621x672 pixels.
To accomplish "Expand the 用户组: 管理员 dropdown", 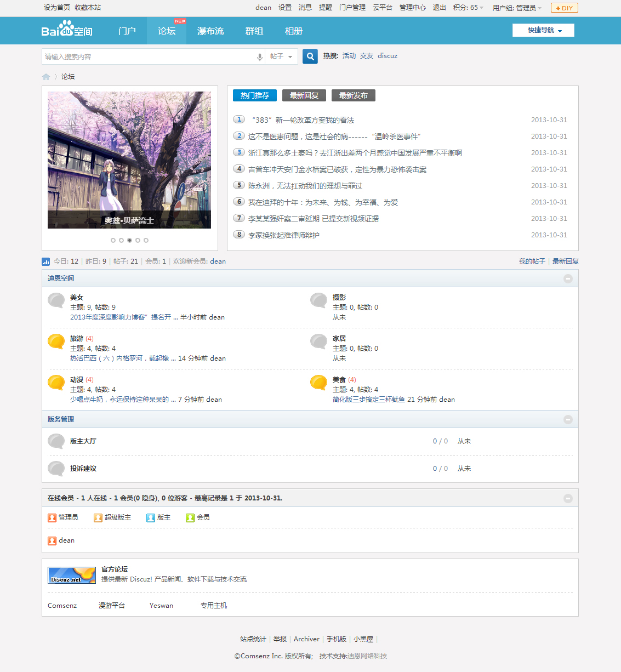I will tap(517, 8).
